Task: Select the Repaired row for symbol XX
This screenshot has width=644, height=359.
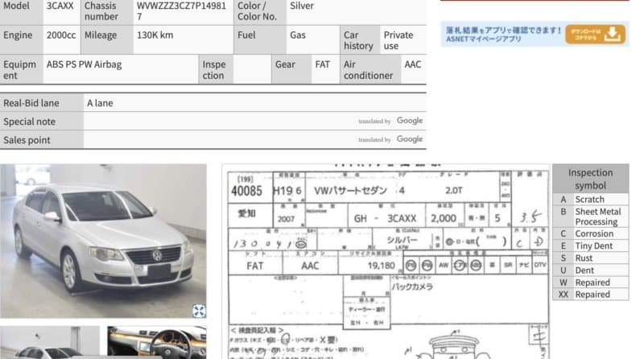Action: pos(590,295)
